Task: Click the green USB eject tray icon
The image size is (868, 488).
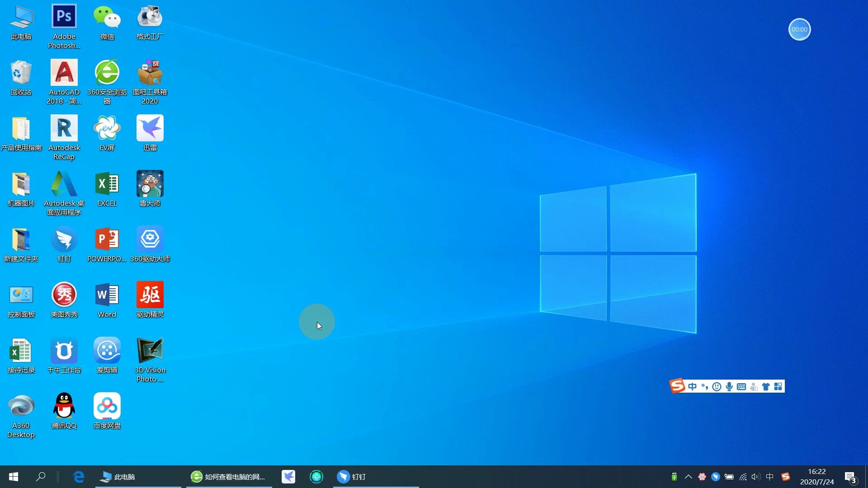Action: click(x=674, y=477)
